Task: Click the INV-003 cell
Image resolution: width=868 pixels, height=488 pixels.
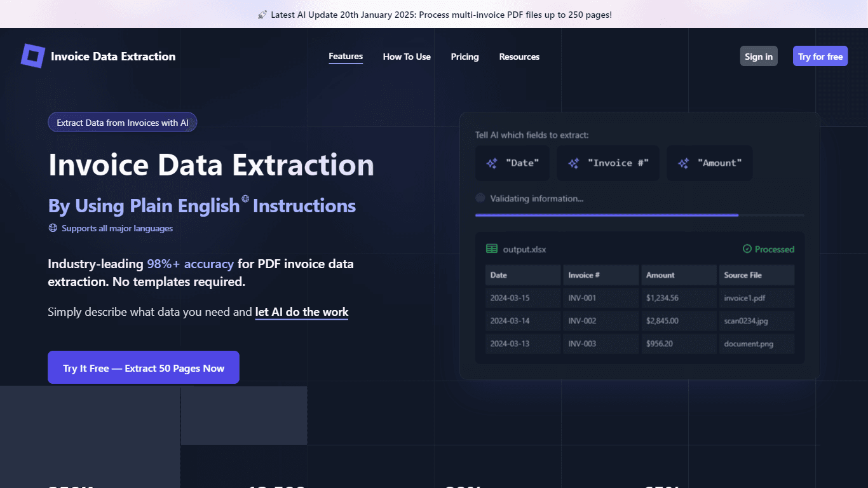Action: (600, 344)
